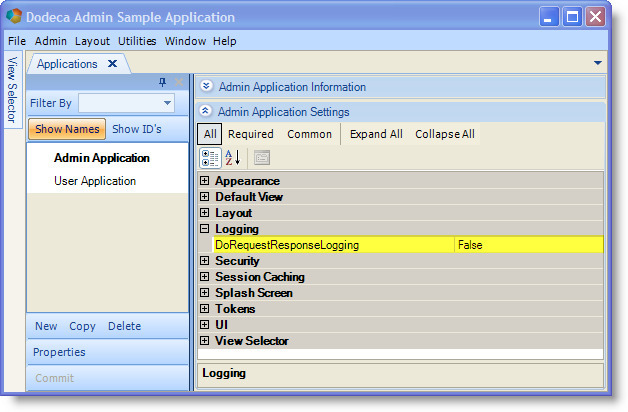Open the Layout menu
This screenshot has width=628, height=412.
92,41
